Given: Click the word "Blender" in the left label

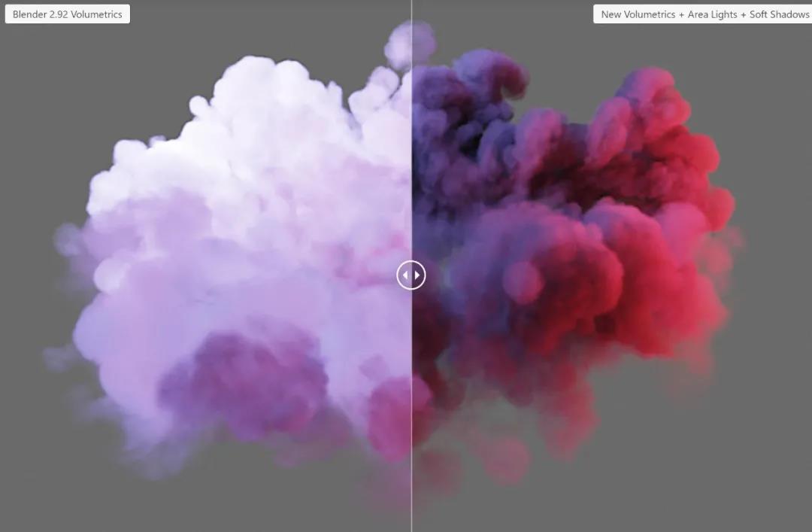Looking at the screenshot, I should tap(29, 14).
